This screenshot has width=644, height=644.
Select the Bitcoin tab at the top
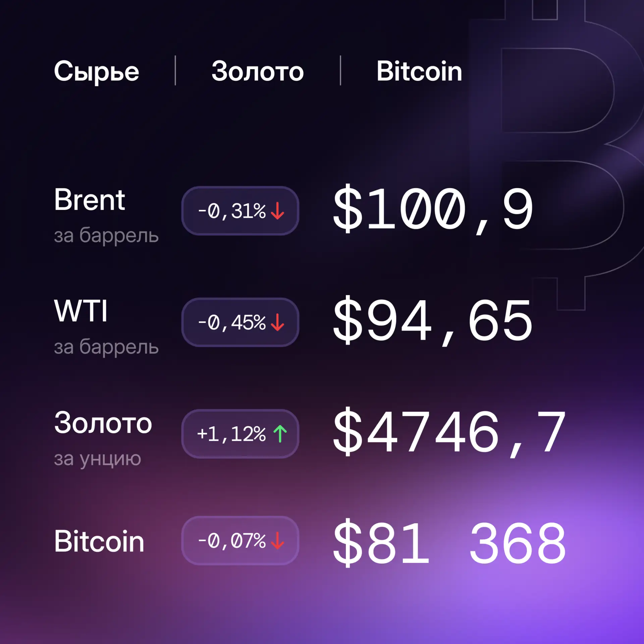point(419,71)
